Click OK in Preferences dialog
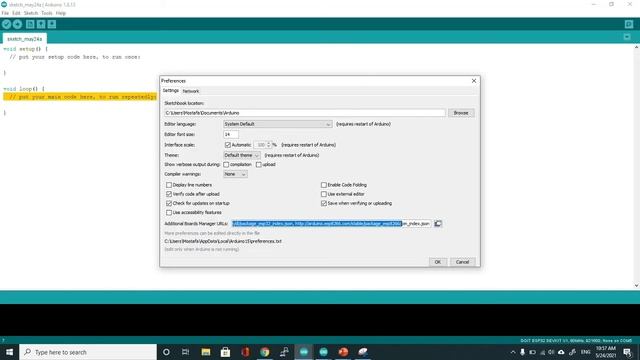Image resolution: width=640 pixels, height=360 pixels. pyautogui.click(x=438, y=262)
